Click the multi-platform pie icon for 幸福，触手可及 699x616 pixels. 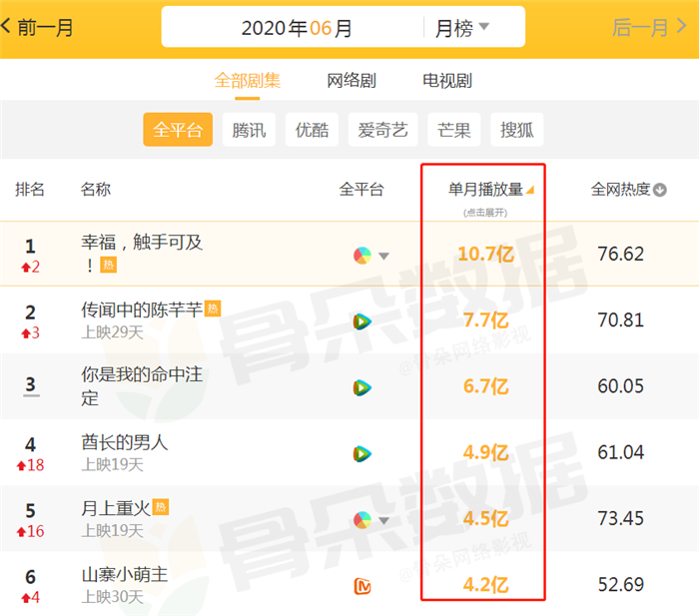(362, 256)
